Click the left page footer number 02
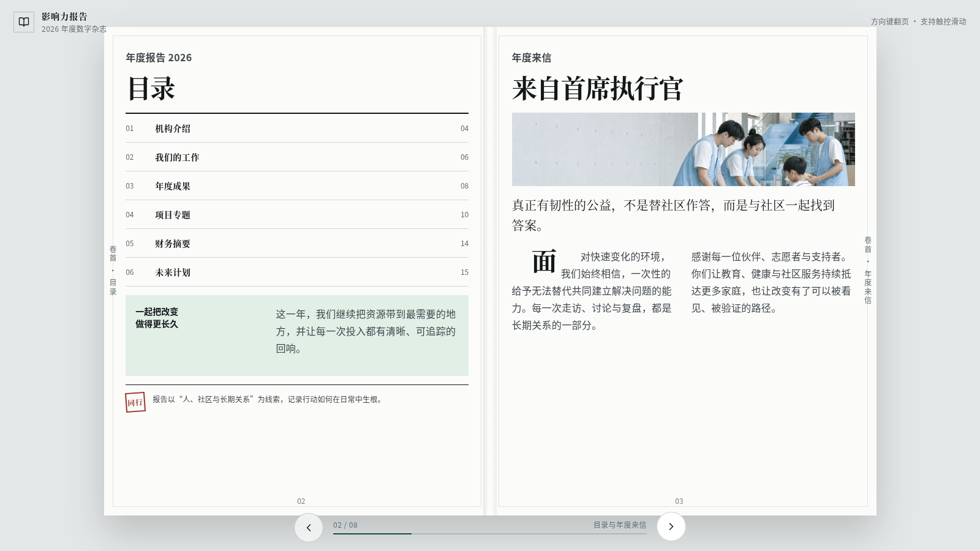The width and height of the screenshot is (980, 551). (301, 501)
